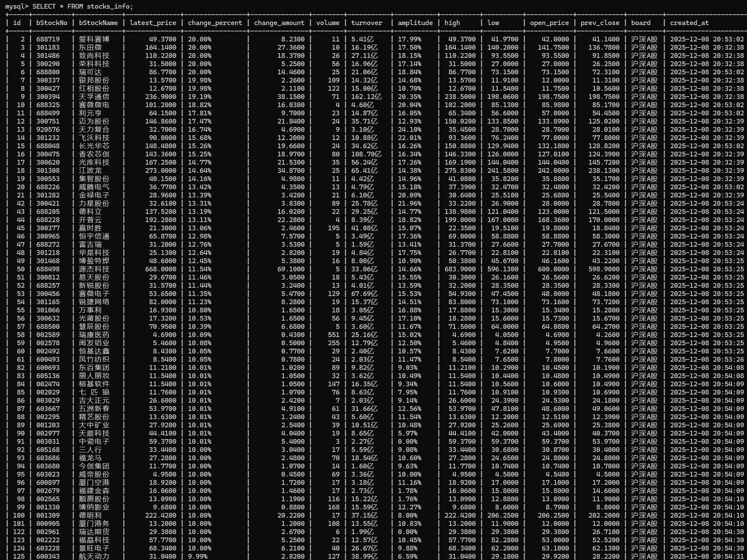Click stock name 荣科科技
The height and width of the screenshot is (560, 747).
pyautogui.click(x=94, y=64)
